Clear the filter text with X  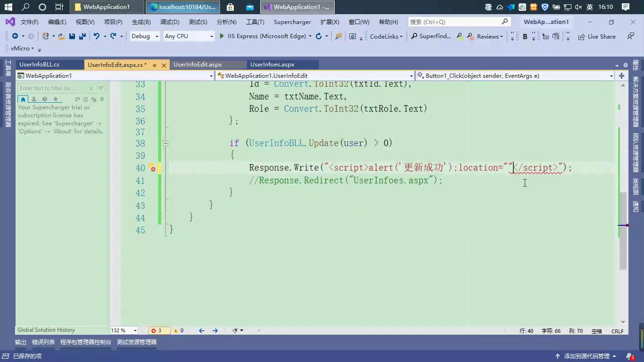(x=91, y=88)
